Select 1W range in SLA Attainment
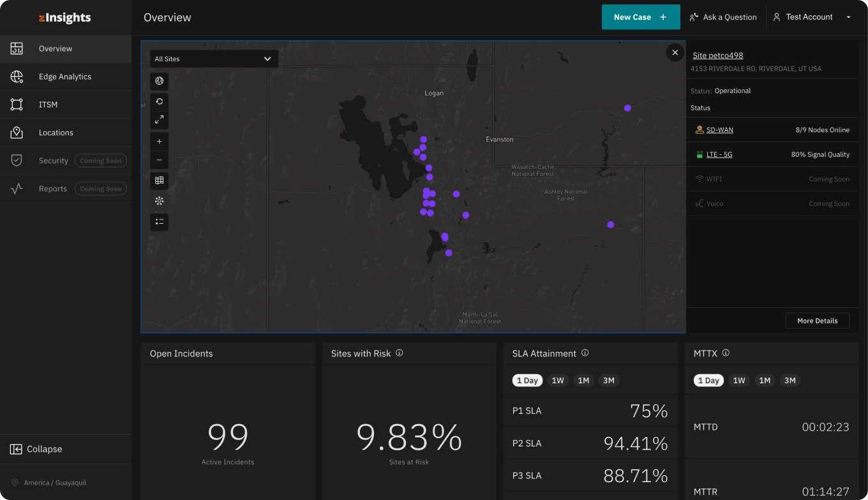The width and height of the screenshot is (868, 500). point(558,380)
